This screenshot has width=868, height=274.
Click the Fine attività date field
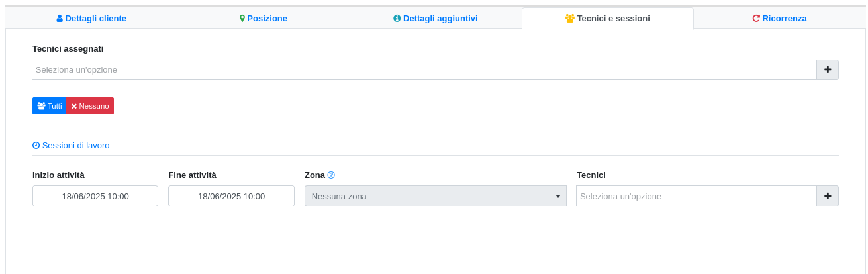231,196
